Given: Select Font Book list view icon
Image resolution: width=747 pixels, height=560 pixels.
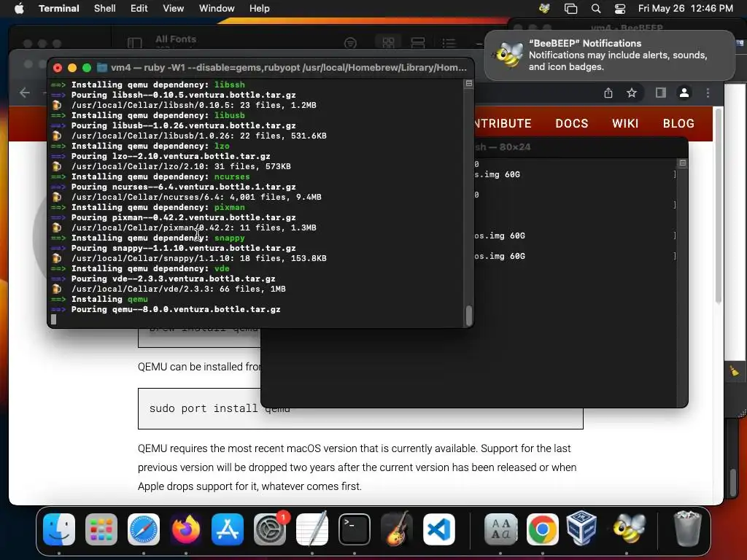Looking at the screenshot, I should (x=449, y=43).
